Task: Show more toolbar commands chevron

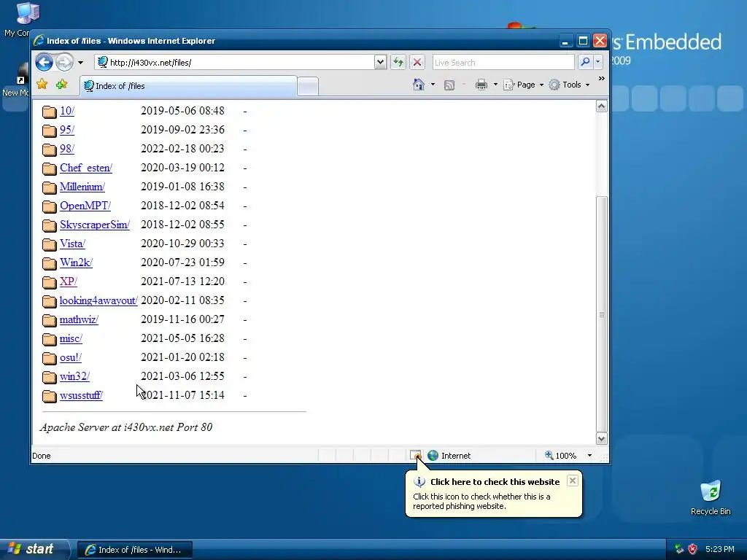Action: [x=601, y=79]
